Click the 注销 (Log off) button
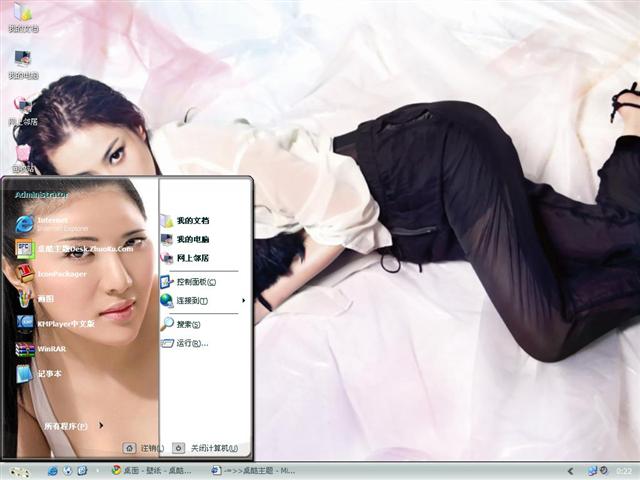 click(x=144, y=448)
